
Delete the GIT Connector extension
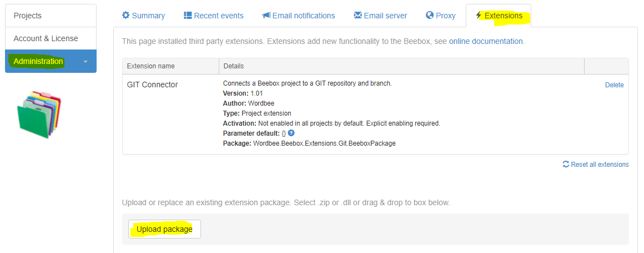coord(614,85)
